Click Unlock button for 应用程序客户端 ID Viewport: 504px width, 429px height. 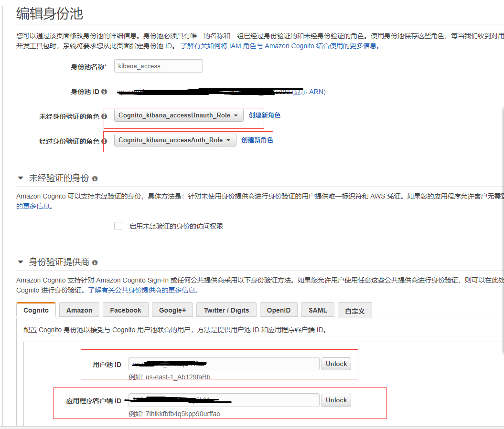[336, 400]
